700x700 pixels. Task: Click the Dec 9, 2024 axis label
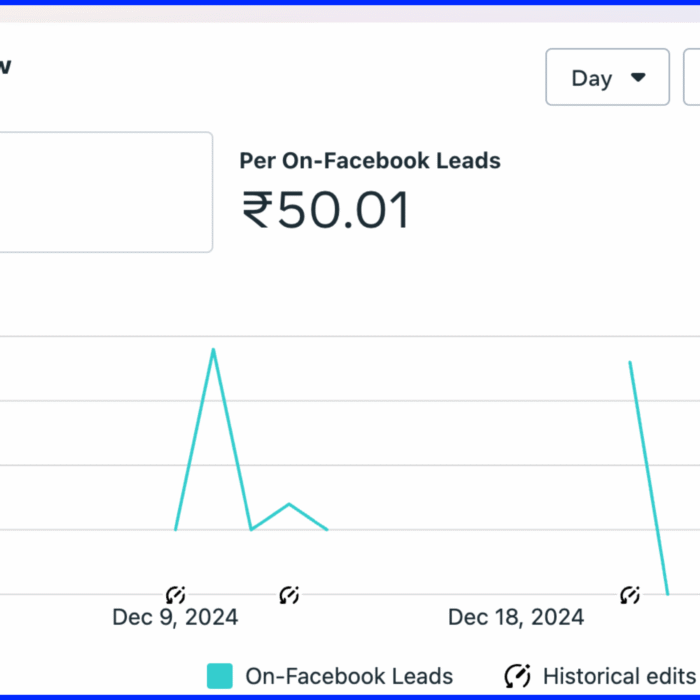click(175, 617)
